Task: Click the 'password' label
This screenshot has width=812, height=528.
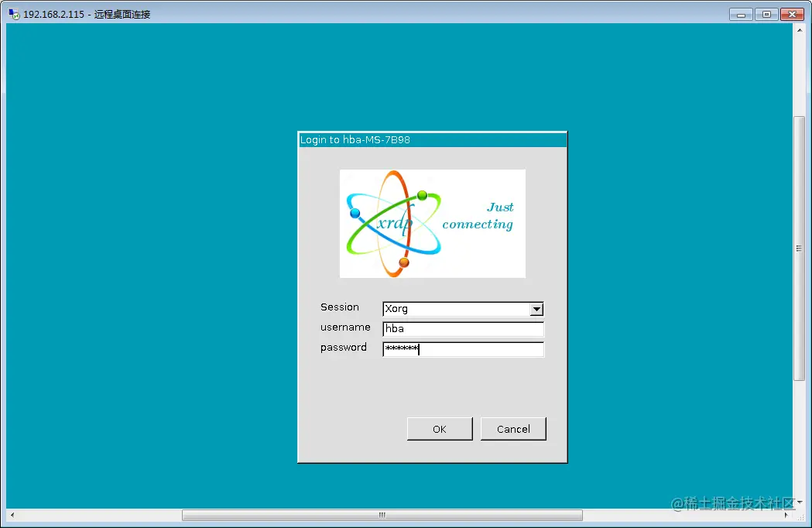Action: pyautogui.click(x=344, y=347)
